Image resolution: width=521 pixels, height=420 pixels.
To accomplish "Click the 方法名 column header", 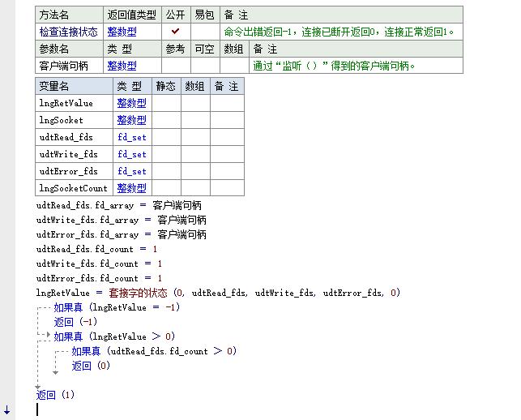I will tap(69, 15).
